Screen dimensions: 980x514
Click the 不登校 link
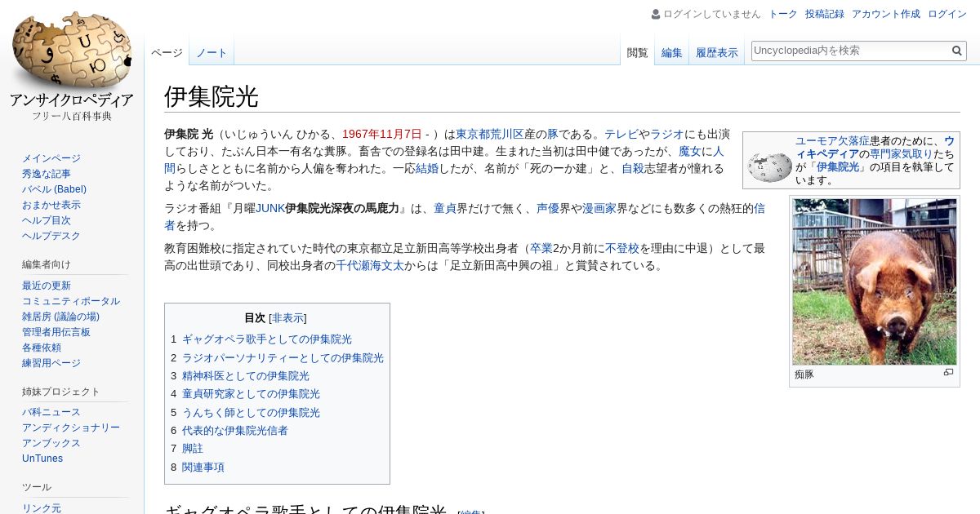[x=622, y=248]
